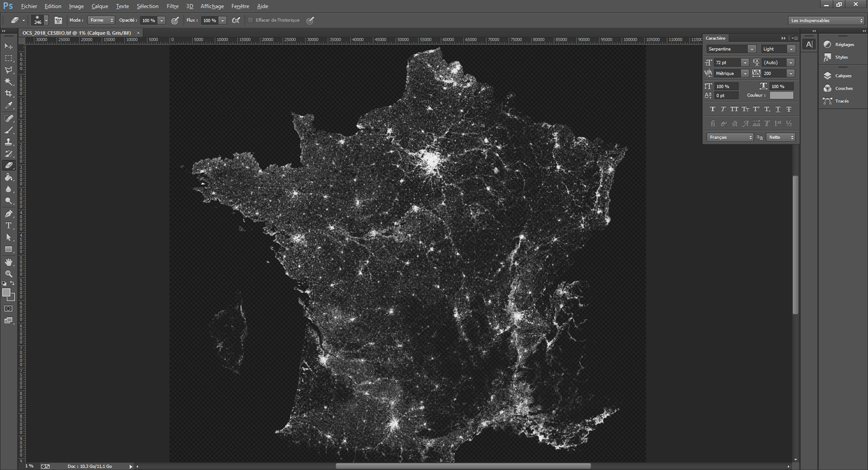The image size is (868, 470).
Task: Open the Calque menu
Action: click(x=100, y=6)
